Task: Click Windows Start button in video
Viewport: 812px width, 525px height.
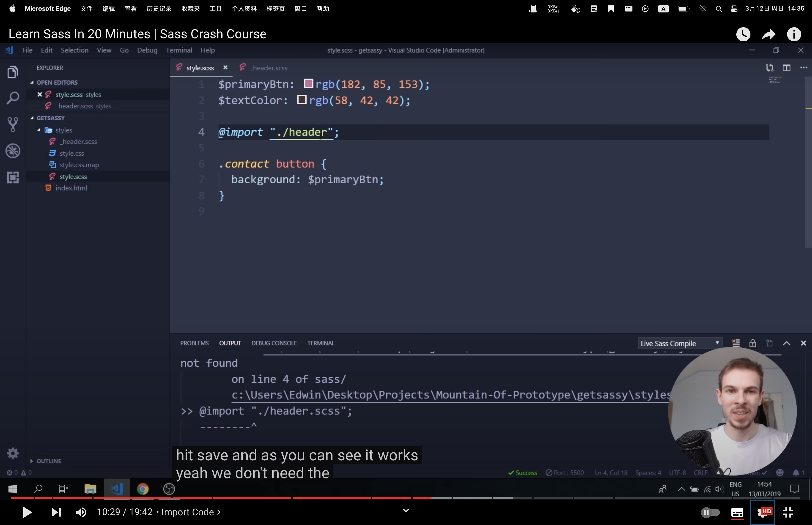Action: [x=13, y=489]
